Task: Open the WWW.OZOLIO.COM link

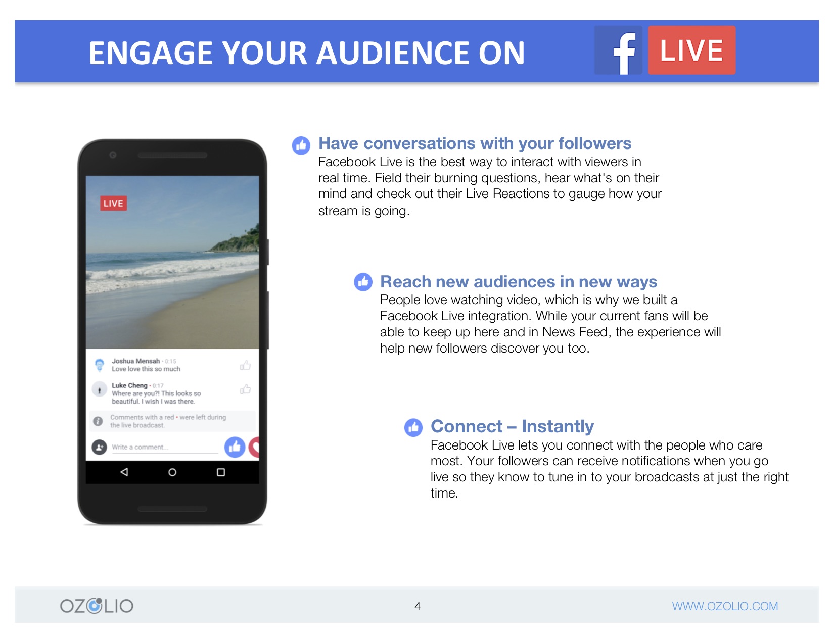Action: (x=725, y=606)
